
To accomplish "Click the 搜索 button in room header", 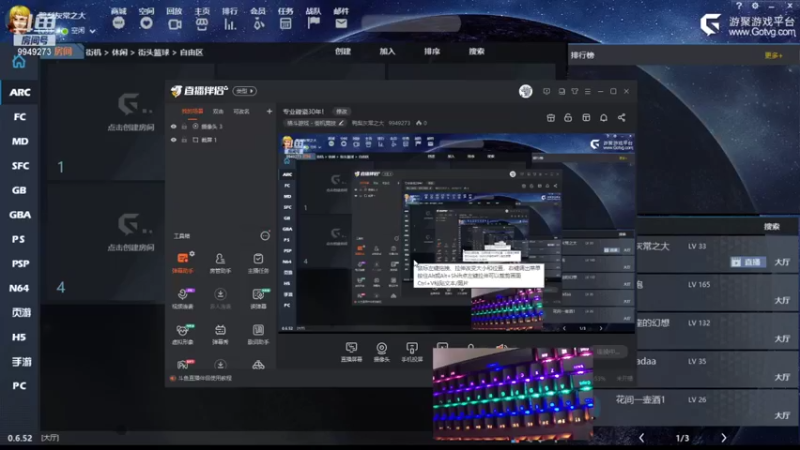I will 477,52.
